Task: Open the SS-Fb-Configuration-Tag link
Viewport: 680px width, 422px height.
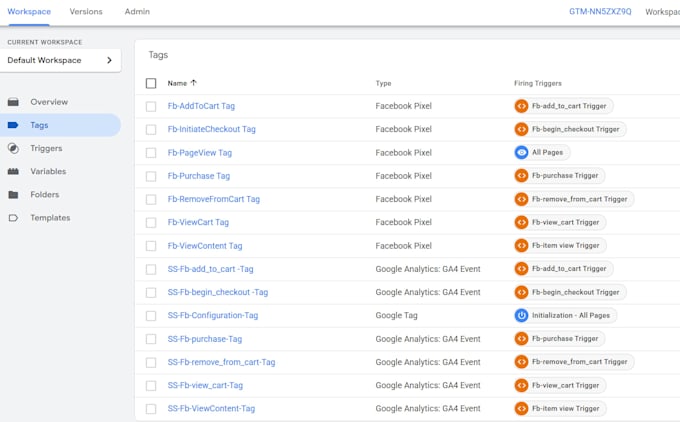Action: [x=213, y=315]
